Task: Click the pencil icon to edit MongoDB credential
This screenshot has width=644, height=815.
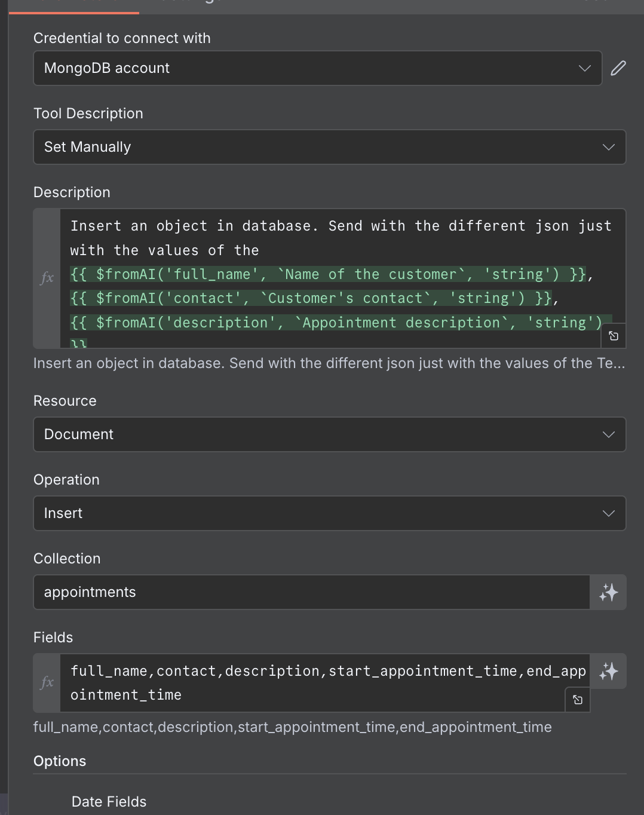Action: (x=618, y=68)
